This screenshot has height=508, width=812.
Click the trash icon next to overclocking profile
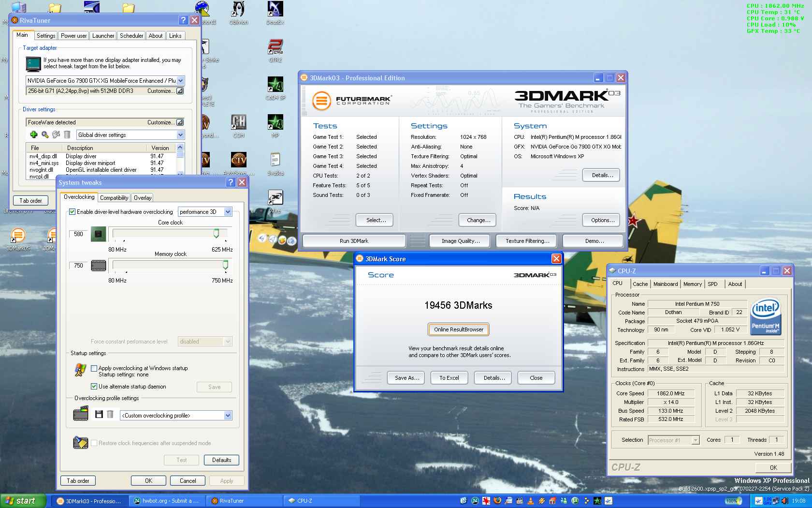(110, 415)
